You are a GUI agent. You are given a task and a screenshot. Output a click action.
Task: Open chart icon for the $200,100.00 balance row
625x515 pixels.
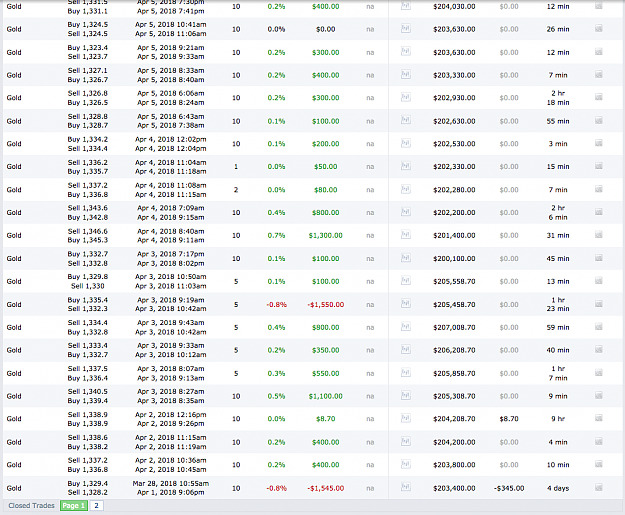point(406,258)
